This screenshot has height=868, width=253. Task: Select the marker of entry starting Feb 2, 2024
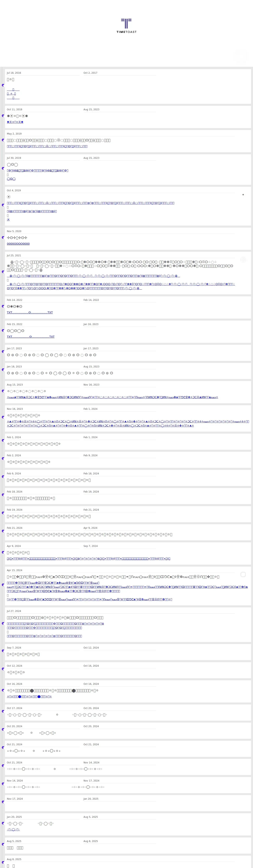click(3, 459)
